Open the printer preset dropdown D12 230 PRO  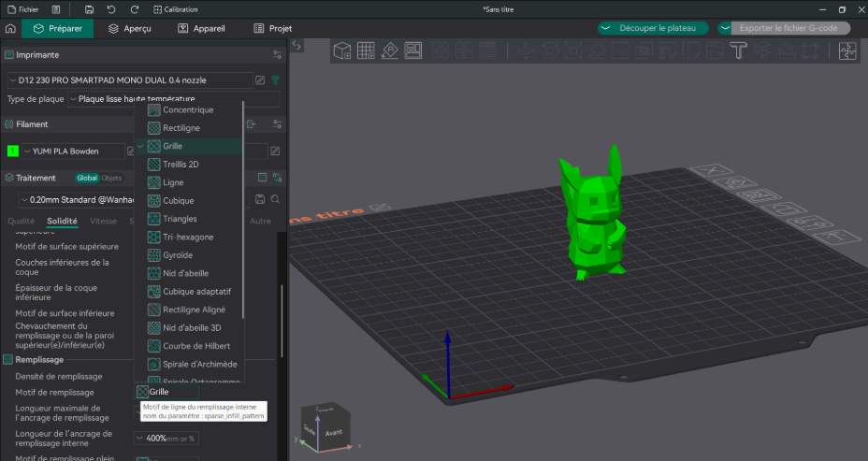click(x=130, y=80)
